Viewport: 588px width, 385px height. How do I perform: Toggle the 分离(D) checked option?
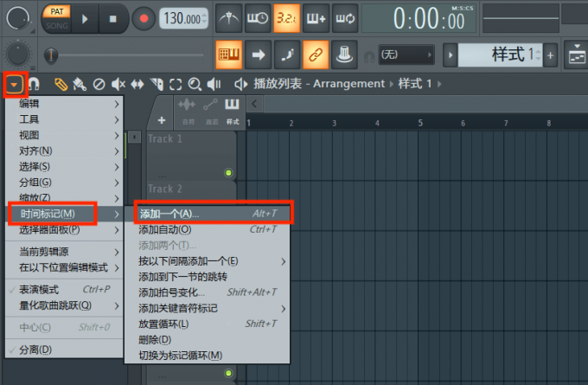(x=65, y=350)
